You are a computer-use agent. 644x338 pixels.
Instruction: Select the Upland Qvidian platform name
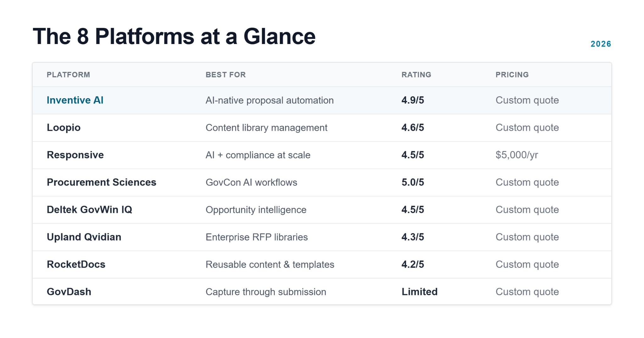[84, 237]
